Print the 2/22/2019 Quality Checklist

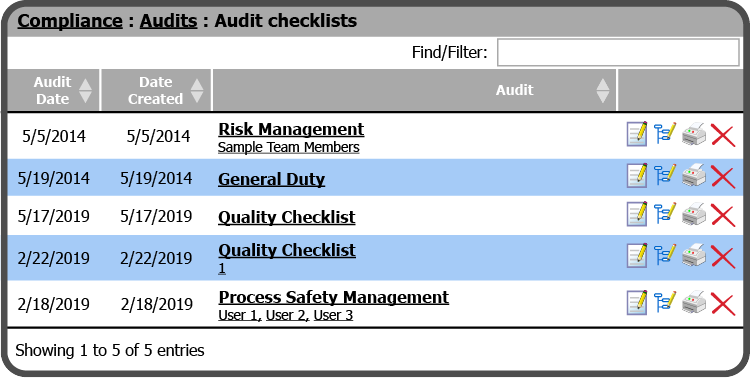coord(694,256)
